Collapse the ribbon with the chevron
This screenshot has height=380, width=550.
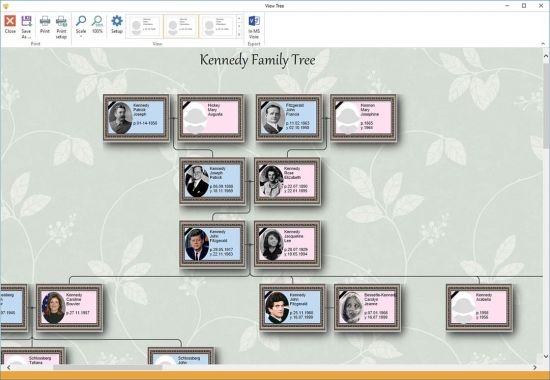point(543,44)
